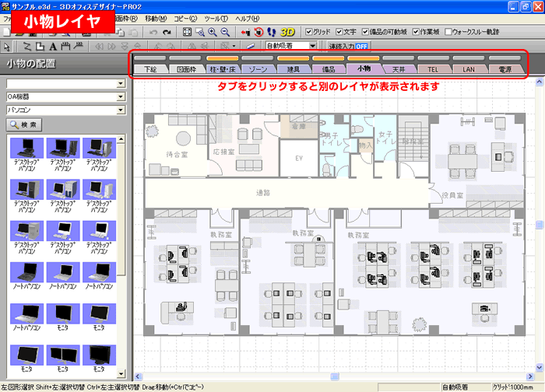Image resolution: width=545 pixels, height=392 pixels.
Task: Click the zoom out magnifier icon
Action: [x=225, y=32]
